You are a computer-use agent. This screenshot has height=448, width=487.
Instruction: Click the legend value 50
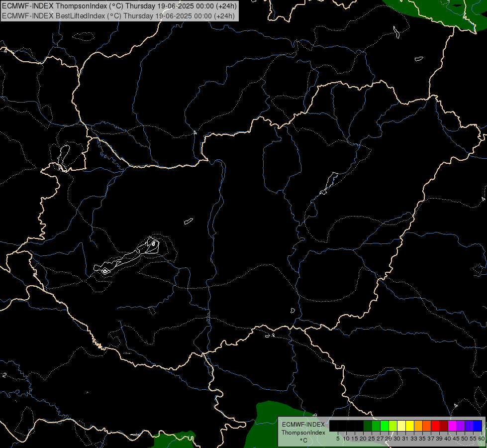click(465, 439)
